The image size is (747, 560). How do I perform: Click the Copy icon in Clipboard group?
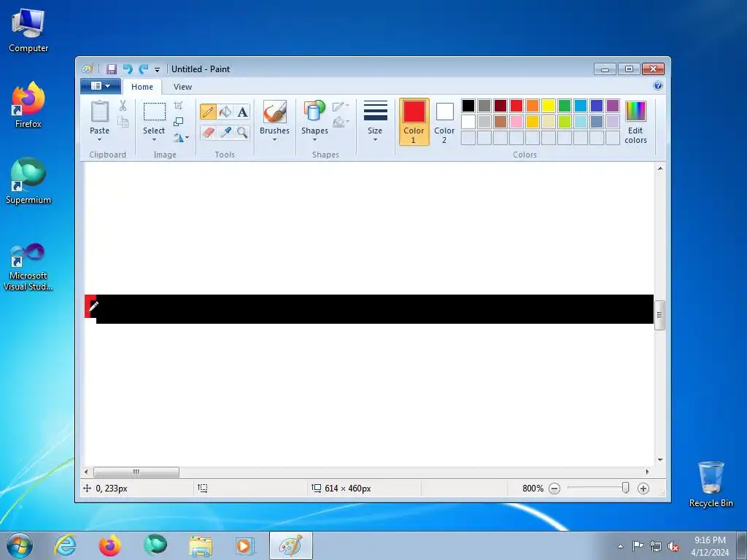coord(123,122)
